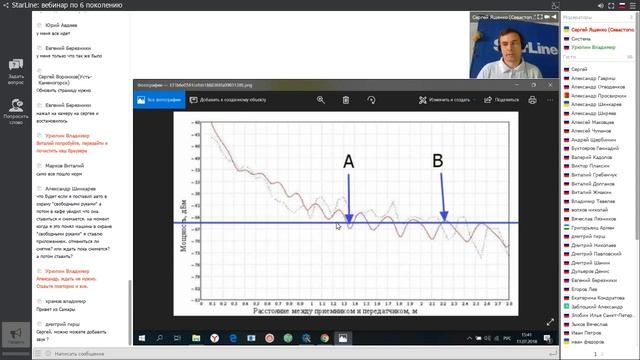Open the zoom magnifier in Photos toolbar
640x360 pixels.
tap(321, 100)
